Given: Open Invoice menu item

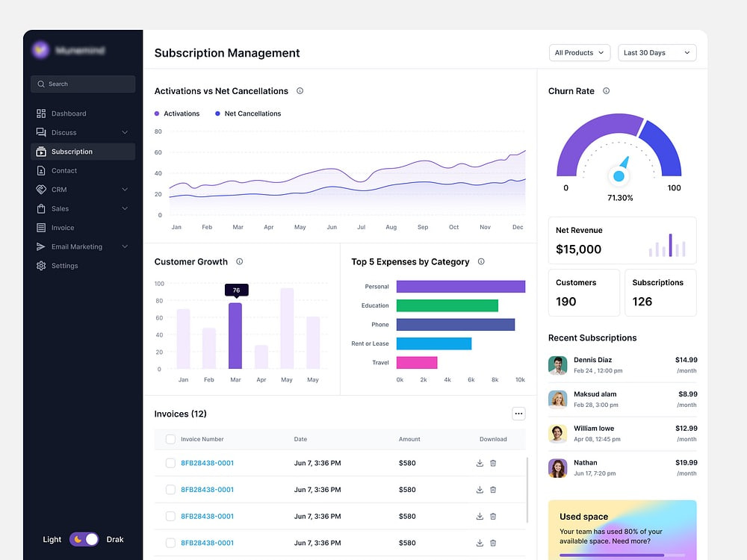Looking at the screenshot, I should coord(83,228).
